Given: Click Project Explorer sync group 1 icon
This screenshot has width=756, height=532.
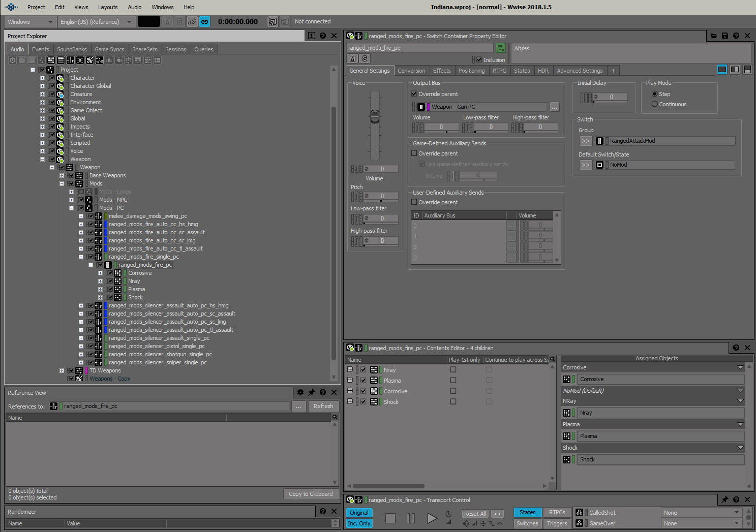Looking at the screenshot, I should (312, 36).
